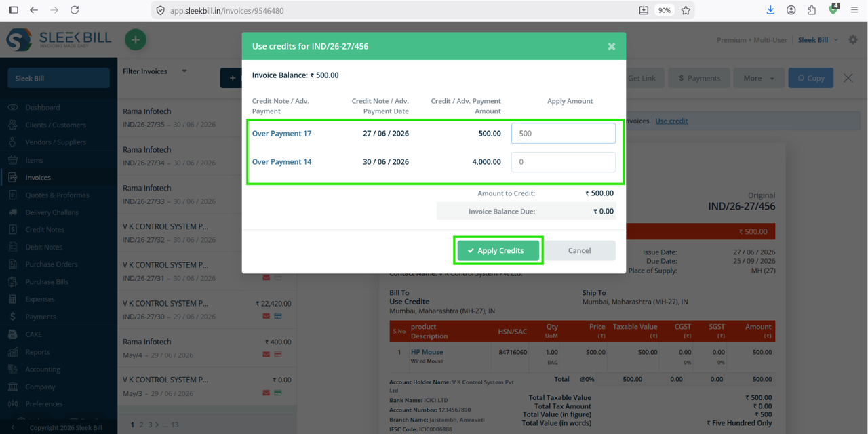Select Invoices in the sidebar menu
This screenshot has height=434, width=868.
pos(38,178)
